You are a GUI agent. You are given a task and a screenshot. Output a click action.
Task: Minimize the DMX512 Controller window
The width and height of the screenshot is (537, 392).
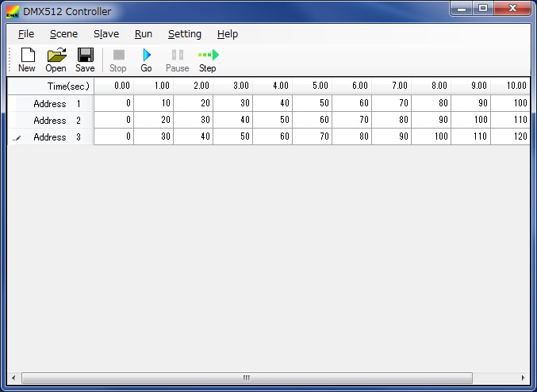[462, 8]
